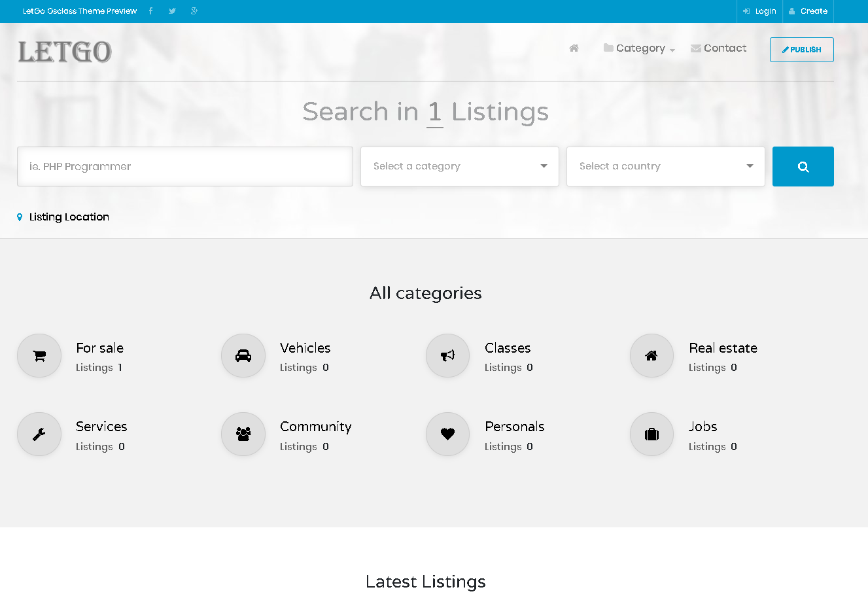Click the Personals heart icon
Screen dimensions: 868x615
[x=447, y=434]
